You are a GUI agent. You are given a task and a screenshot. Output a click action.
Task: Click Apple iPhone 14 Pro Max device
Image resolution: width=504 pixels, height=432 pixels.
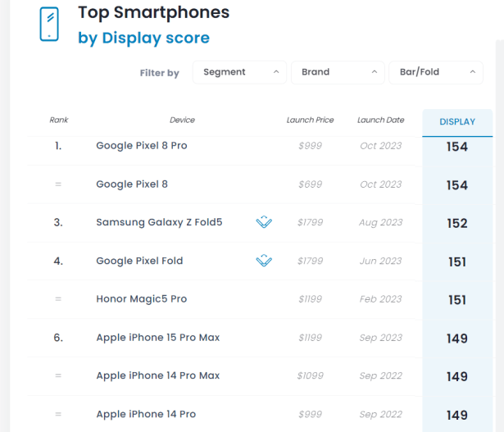[x=157, y=375]
